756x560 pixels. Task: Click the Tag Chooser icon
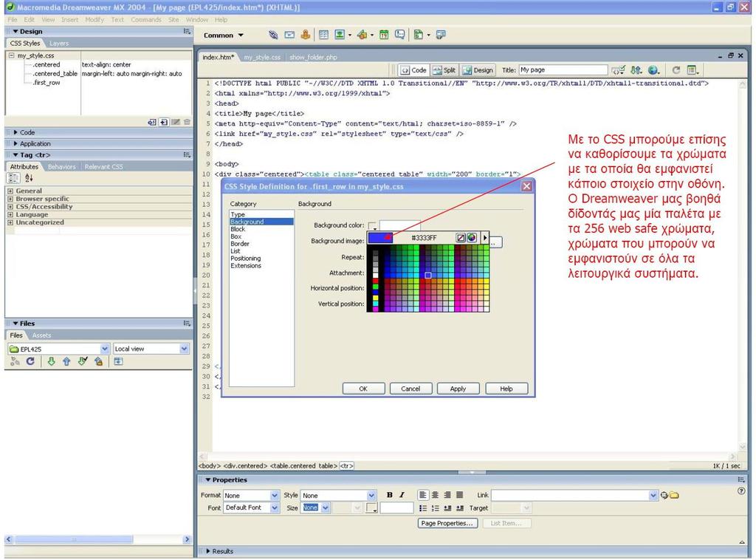[x=440, y=35]
